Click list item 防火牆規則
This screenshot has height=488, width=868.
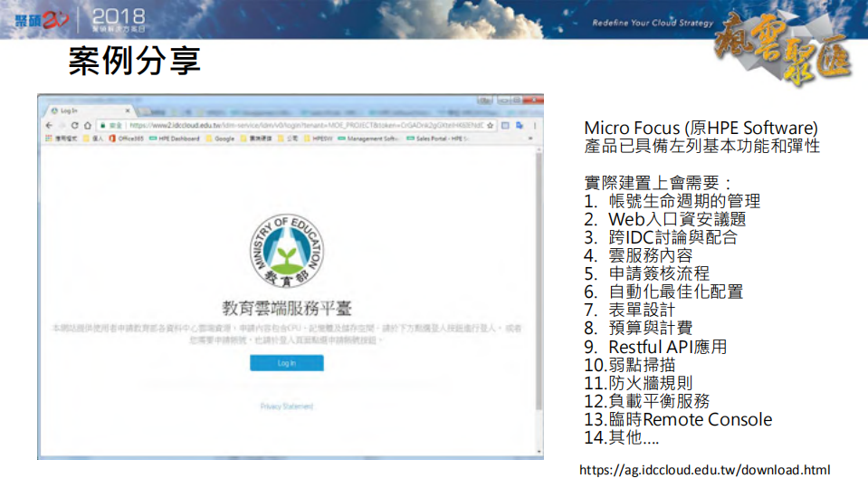tap(651, 383)
